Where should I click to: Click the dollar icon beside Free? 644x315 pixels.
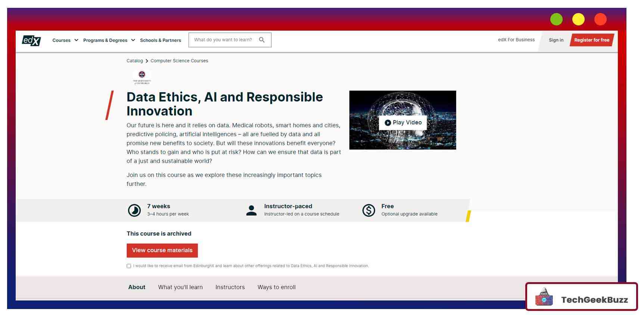click(x=368, y=210)
